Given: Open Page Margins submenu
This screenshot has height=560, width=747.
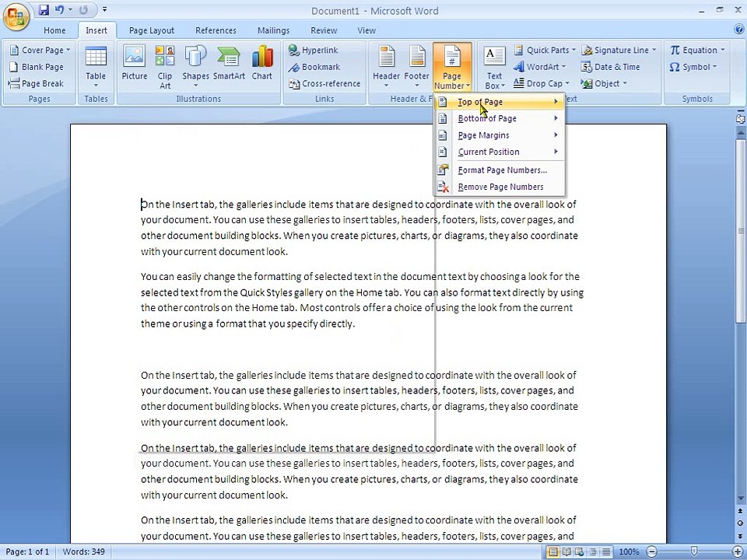Looking at the screenshot, I should pos(500,135).
